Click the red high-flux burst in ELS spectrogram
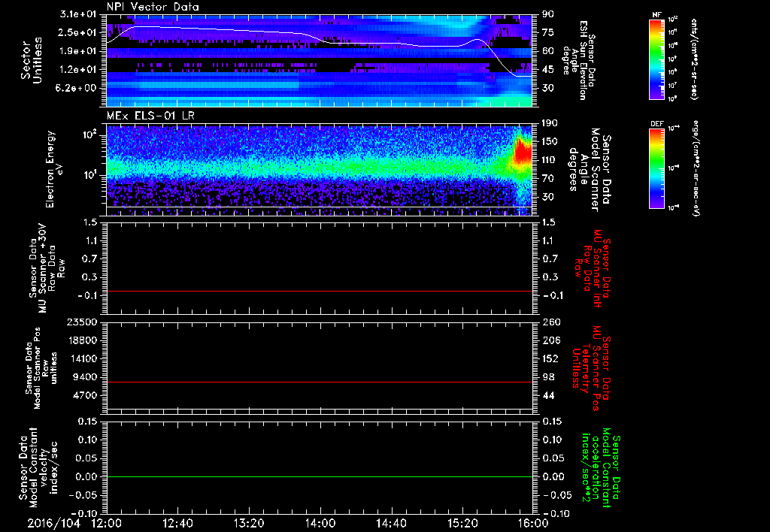 click(x=523, y=153)
